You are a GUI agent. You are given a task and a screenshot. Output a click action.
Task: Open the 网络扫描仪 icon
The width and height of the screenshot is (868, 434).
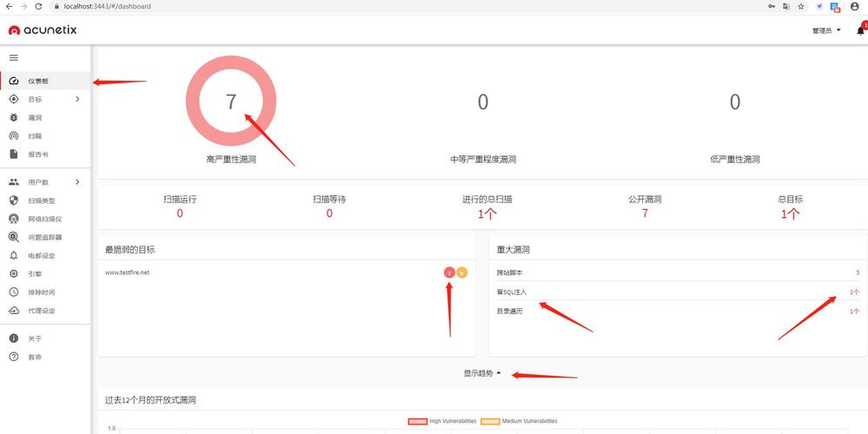pyautogui.click(x=14, y=219)
